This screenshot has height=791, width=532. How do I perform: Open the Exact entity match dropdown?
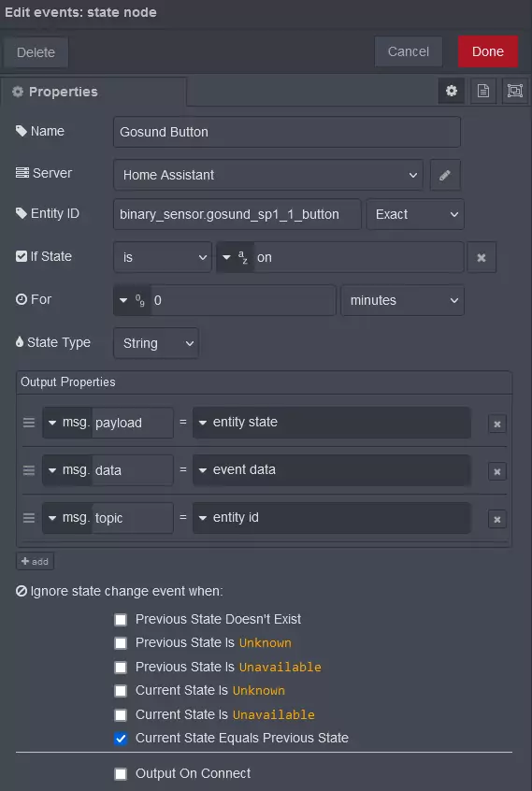point(415,214)
